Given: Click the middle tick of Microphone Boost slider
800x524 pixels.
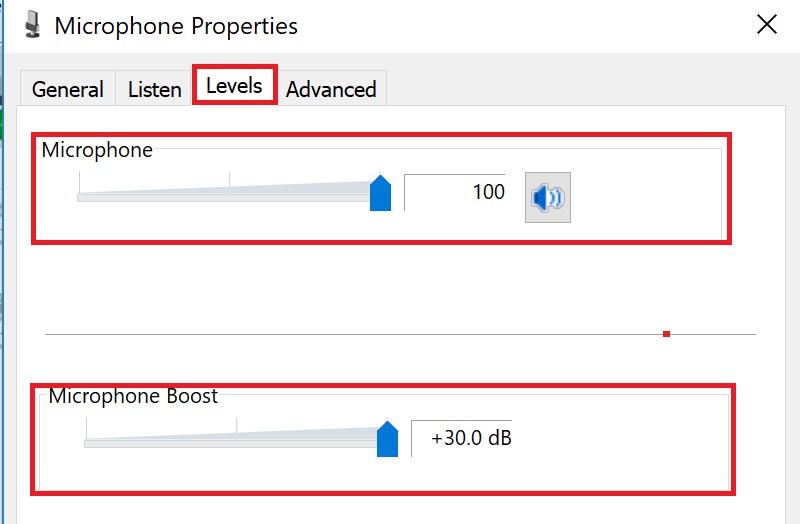Looking at the screenshot, I should [x=237, y=426].
